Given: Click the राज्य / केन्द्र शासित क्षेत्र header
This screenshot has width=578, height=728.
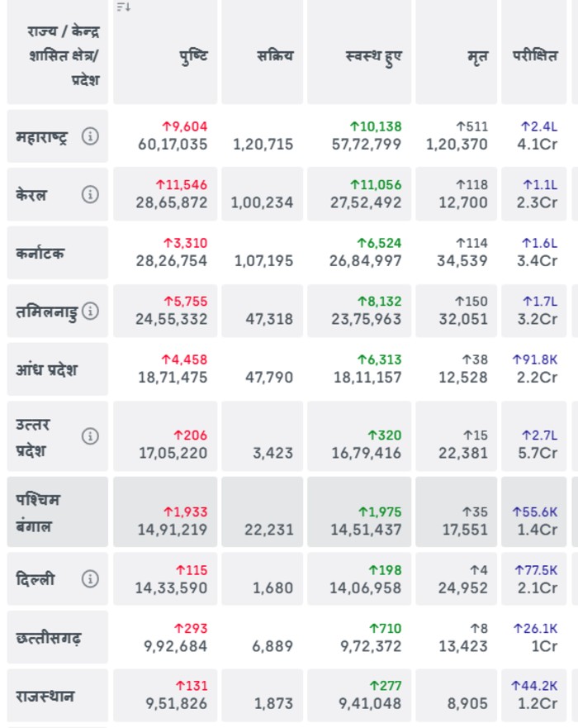Looking at the screenshot, I should click(63, 56).
